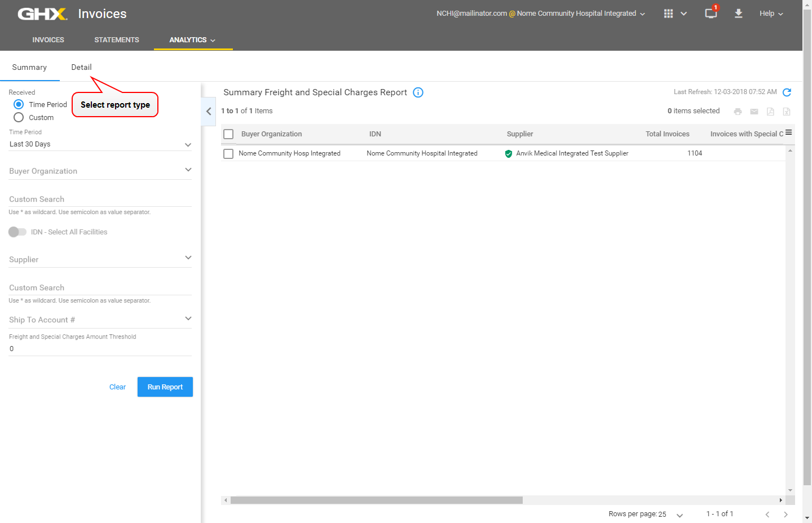The height and width of the screenshot is (523, 812).
Task: Open the Last 30 Days time period dropdown
Action: pos(100,144)
